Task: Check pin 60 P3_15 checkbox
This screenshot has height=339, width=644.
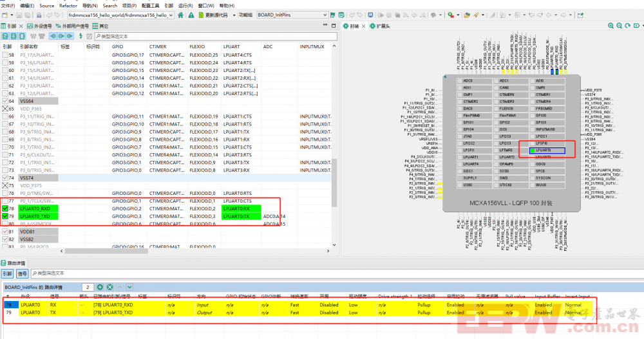Action: click(x=5, y=70)
